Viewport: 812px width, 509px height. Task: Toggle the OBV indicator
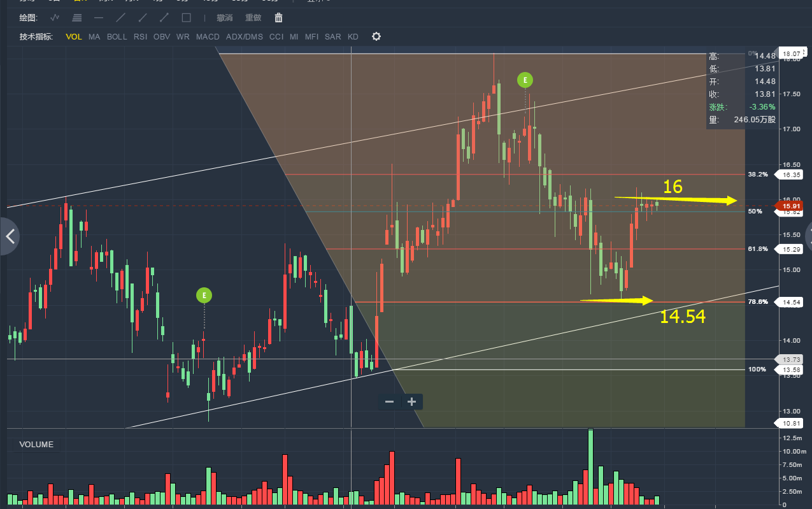(x=162, y=37)
